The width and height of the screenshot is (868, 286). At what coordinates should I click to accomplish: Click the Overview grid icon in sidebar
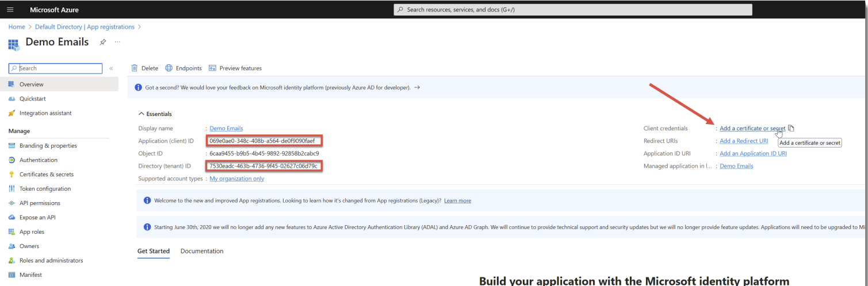(x=12, y=84)
